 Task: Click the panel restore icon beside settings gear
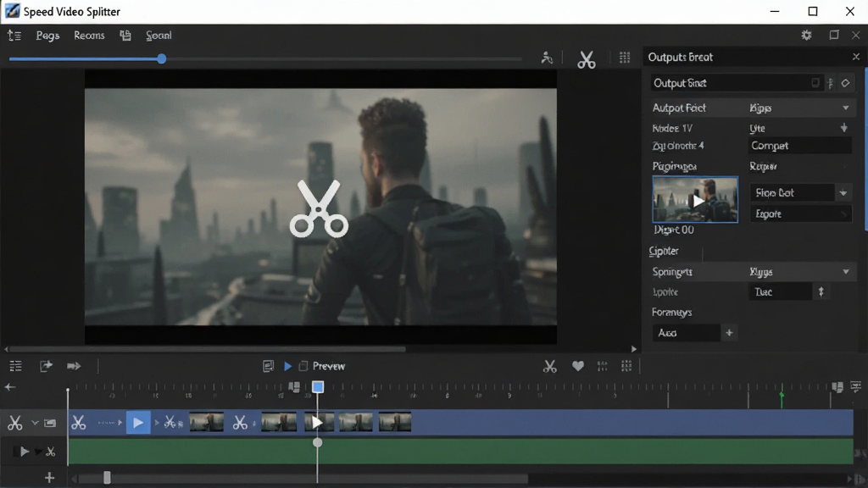click(834, 35)
